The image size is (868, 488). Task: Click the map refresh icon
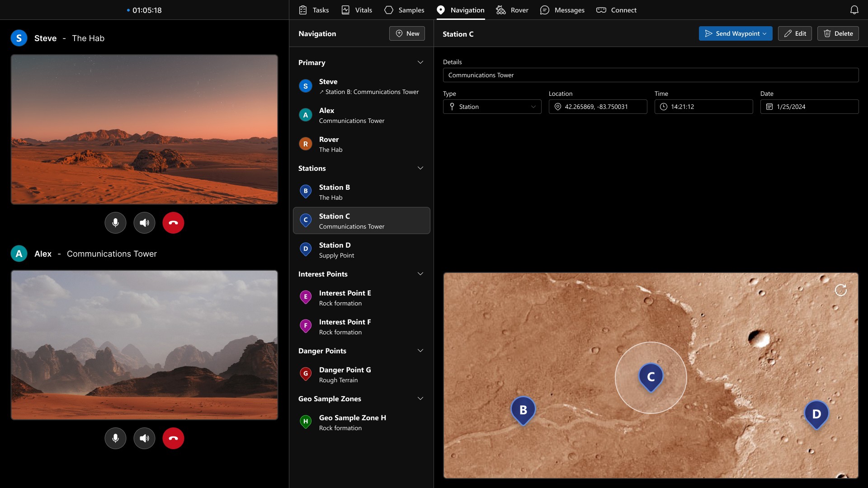click(840, 290)
